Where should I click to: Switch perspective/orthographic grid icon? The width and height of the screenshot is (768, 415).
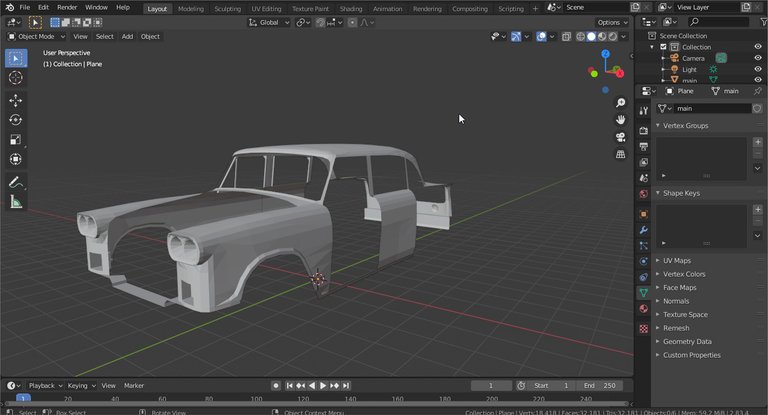(x=621, y=154)
